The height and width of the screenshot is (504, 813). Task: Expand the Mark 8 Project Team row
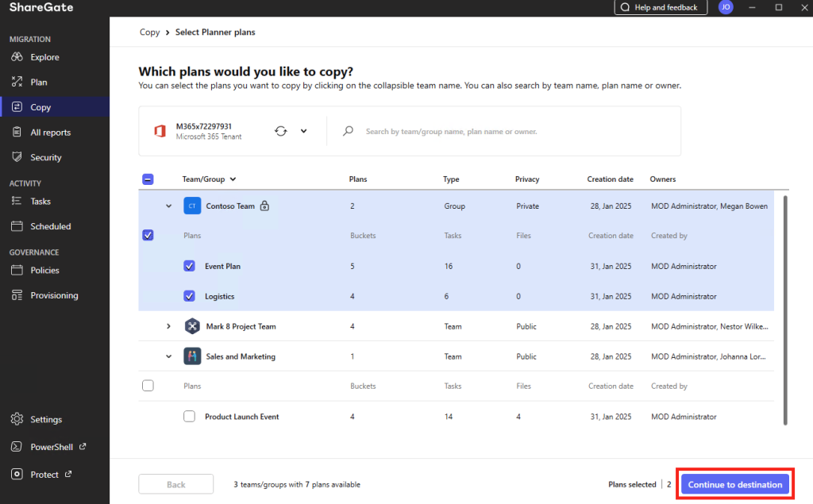[x=168, y=326]
